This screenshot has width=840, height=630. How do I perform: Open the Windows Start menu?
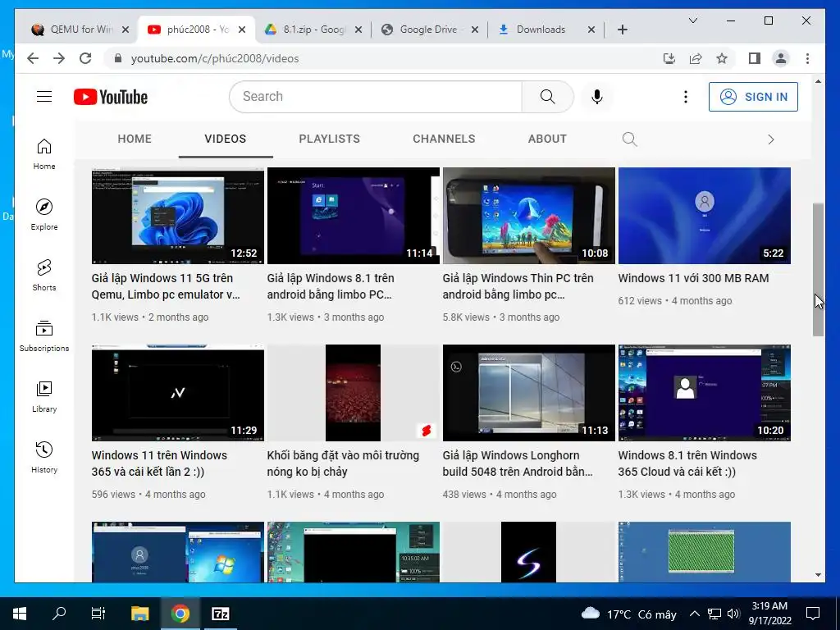20,614
